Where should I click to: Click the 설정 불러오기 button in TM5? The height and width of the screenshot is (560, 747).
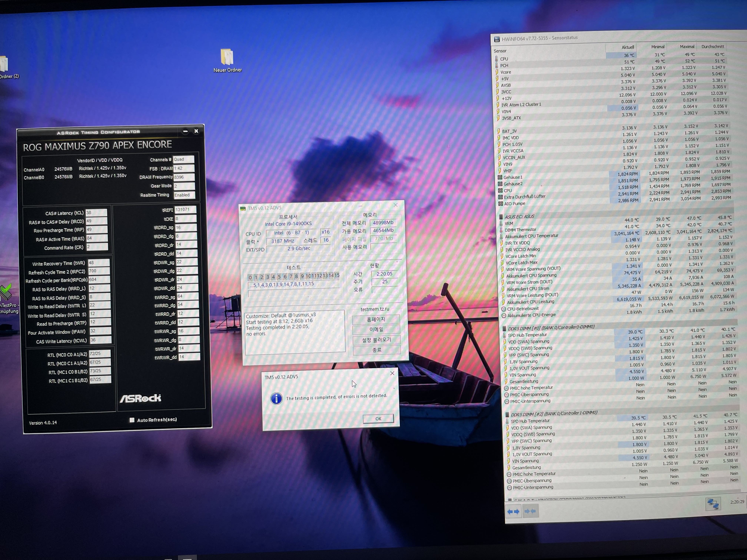tap(376, 340)
